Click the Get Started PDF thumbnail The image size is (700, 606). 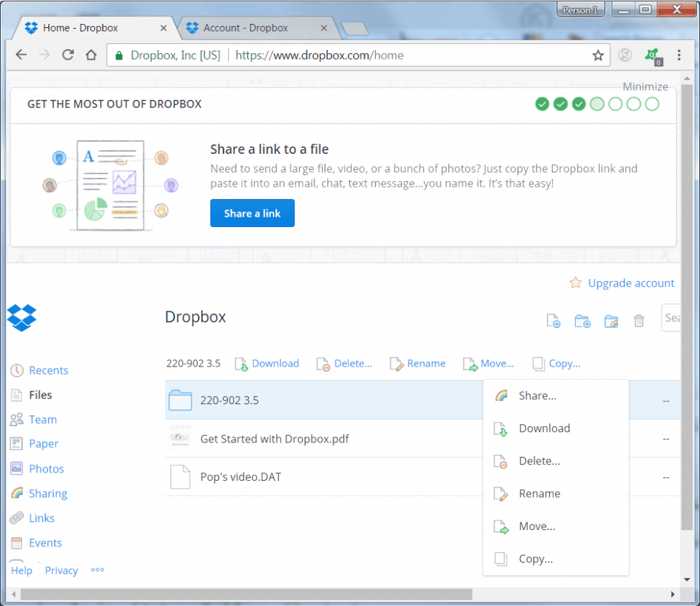point(180,438)
